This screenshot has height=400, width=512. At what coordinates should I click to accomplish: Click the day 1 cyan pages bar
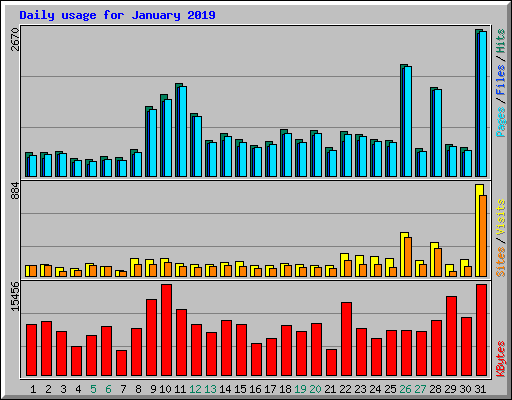tap(33, 166)
